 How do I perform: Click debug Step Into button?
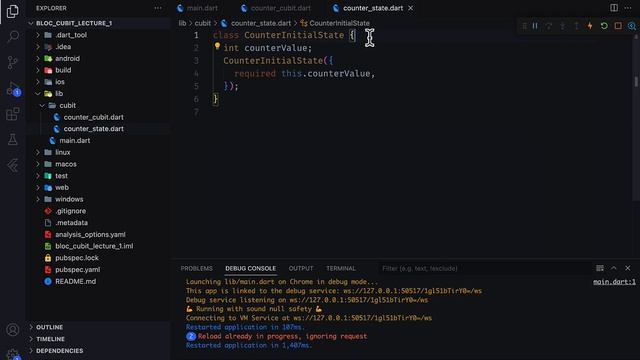point(562,26)
